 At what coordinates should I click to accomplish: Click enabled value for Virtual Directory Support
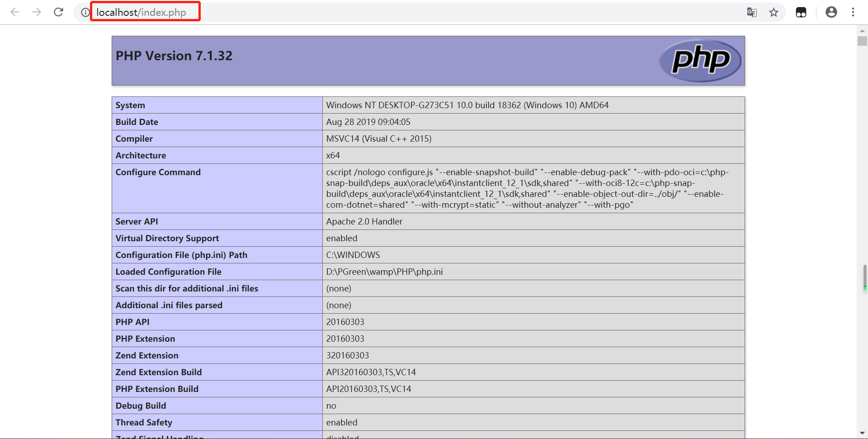coord(341,238)
